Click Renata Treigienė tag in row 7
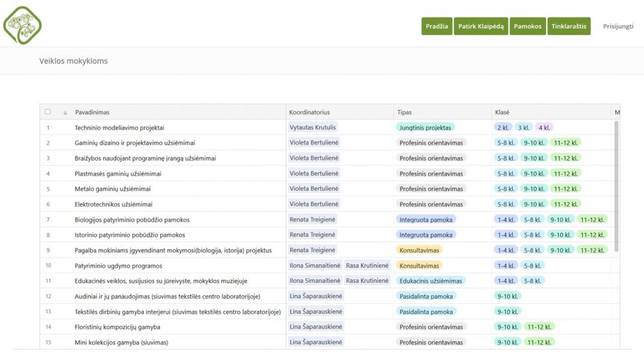 click(312, 219)
